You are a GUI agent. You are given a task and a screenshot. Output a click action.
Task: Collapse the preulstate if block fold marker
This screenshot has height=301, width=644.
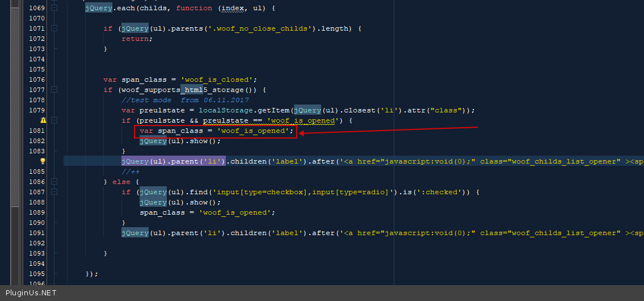pos(54,120)
